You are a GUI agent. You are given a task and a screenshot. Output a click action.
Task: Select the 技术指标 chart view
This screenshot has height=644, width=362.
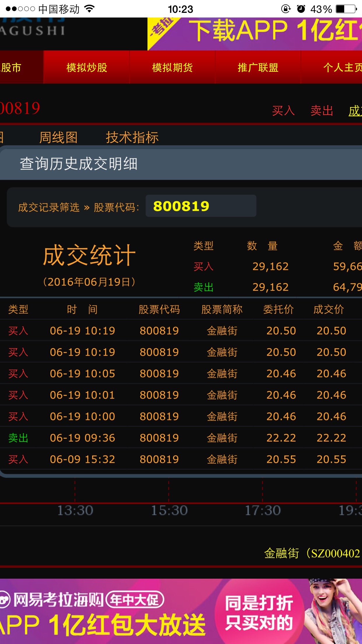coord(132,137)
